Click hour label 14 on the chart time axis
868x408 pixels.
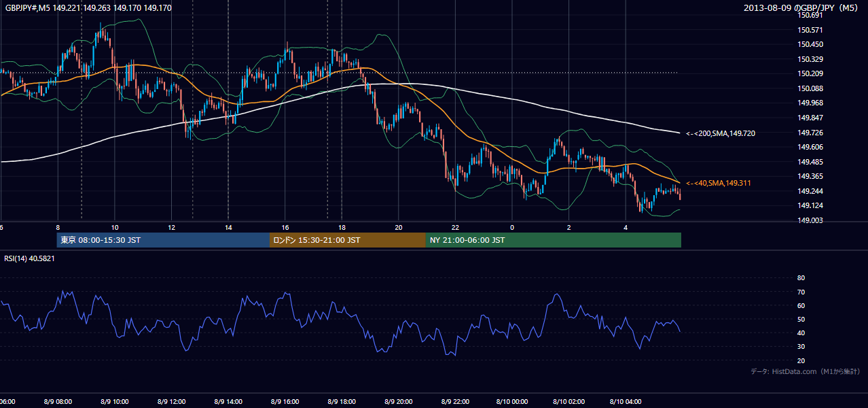(x=228, y=227)
